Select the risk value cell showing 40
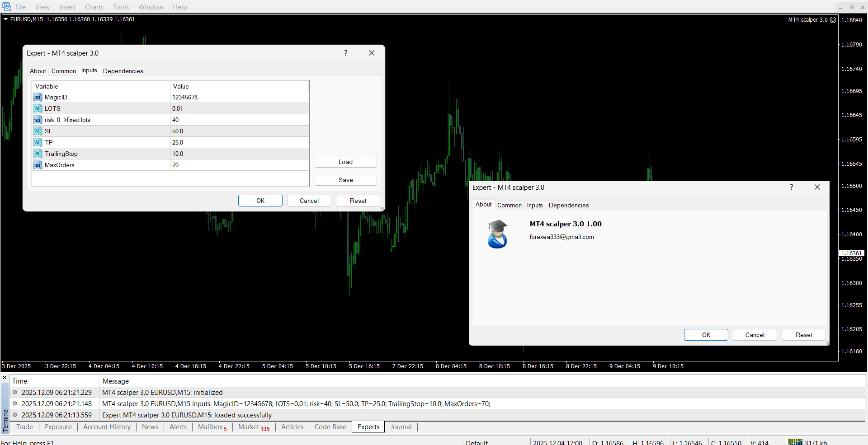The height and width of the screenshot is (445, 868). (239, 120)
